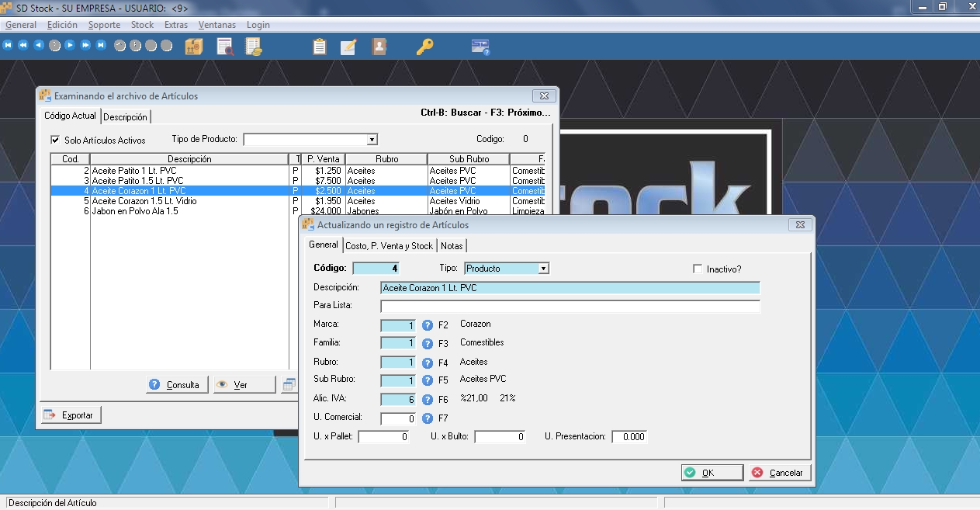The width and height of the screenshot is (980, 510).
Task: Click the document search magnifier toolbar icon
Action: coord(225,47)
